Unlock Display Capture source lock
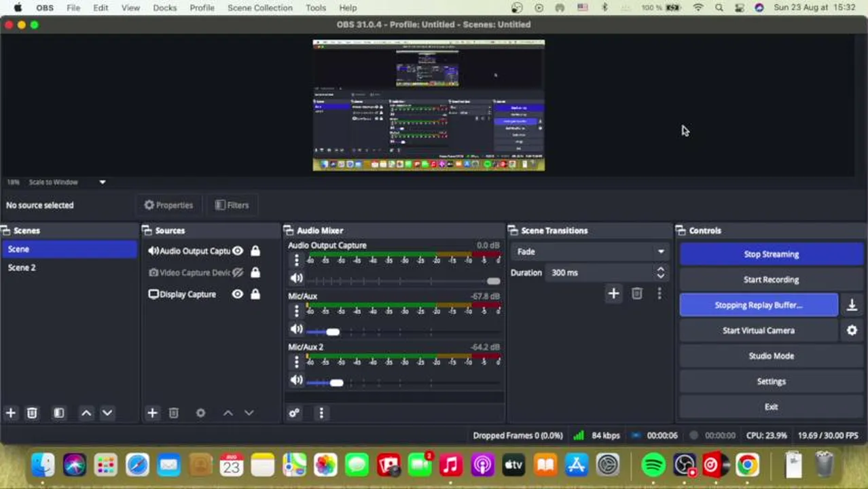868x489 pixels. 255,294
